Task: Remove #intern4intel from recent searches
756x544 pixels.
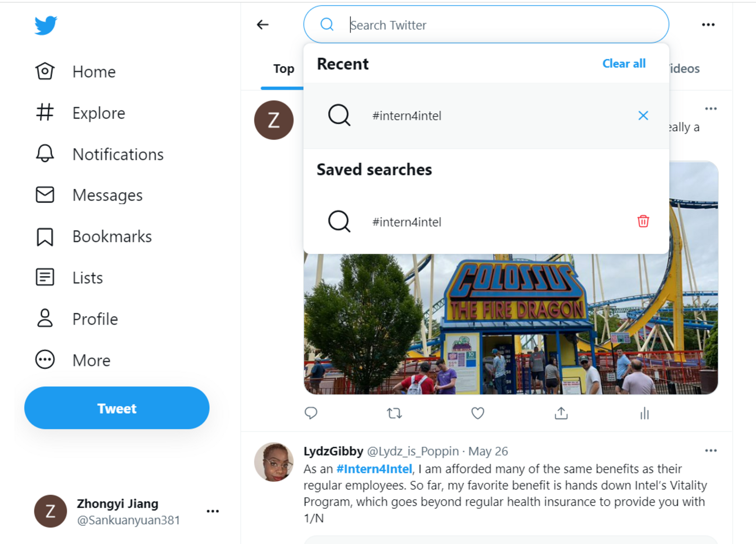Action: click(x=643, y=115)
